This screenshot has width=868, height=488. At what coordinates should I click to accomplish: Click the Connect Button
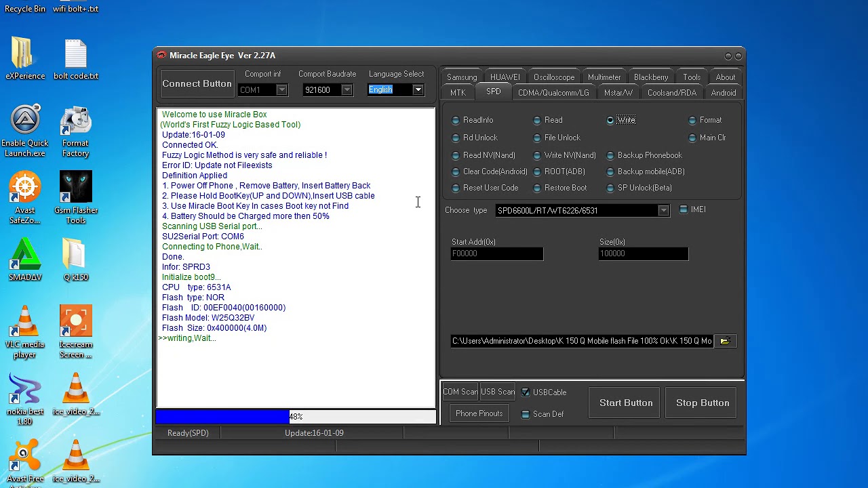tap(197, 83)
